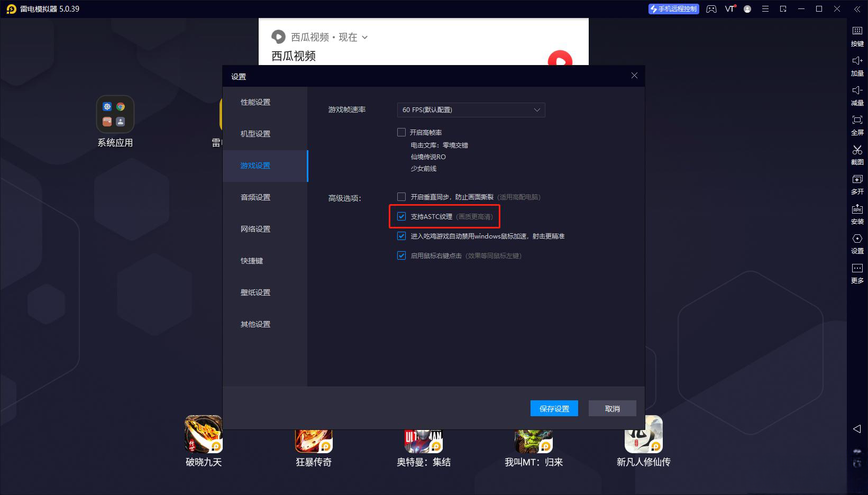The width and height of the screenshot is (868, 495).
Task: Open the hamburger menu in title bar
Action: (765, 9)
